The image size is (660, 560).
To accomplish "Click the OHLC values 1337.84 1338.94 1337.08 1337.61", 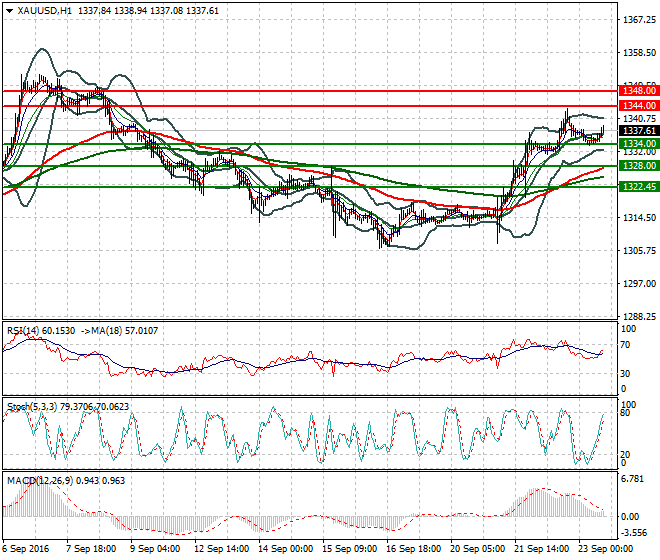I will (149, 11).
